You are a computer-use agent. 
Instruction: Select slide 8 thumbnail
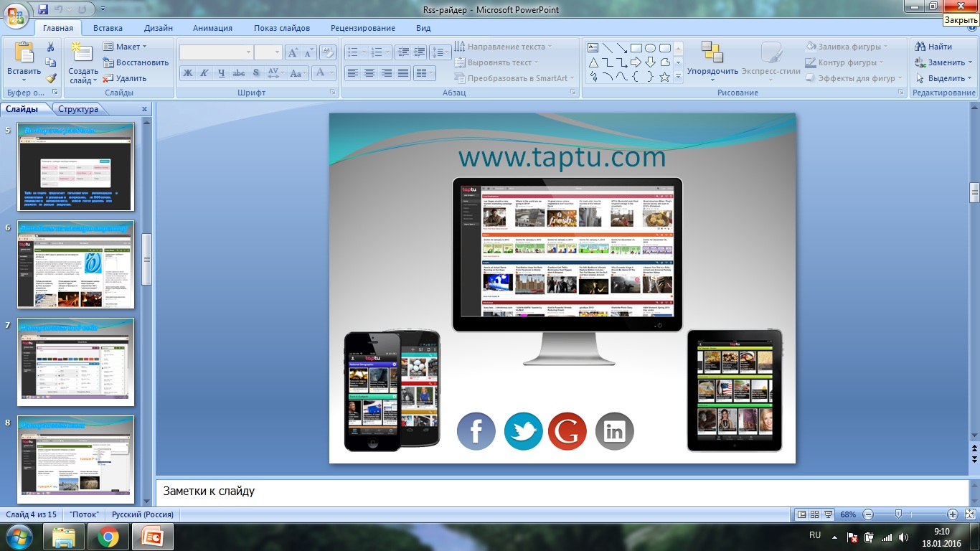pos(75,460)
